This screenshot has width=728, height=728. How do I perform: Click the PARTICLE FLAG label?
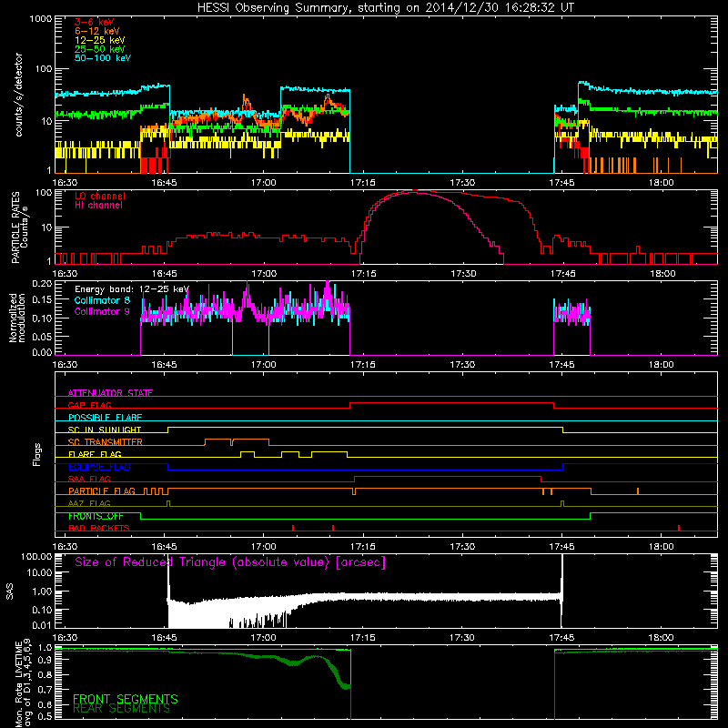coord(102,491)
